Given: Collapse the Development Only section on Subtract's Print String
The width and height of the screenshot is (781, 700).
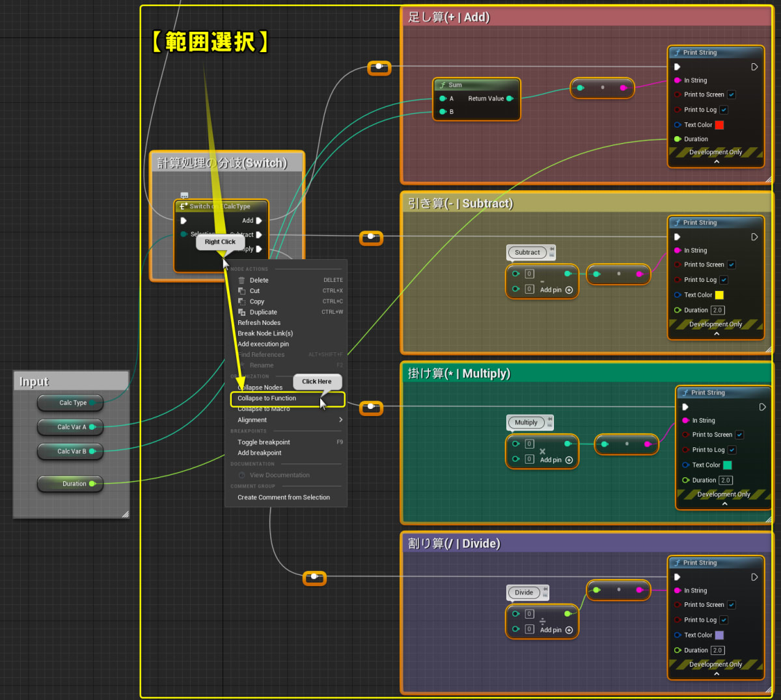Looking at the screenshot, I should tap(716, 333).
